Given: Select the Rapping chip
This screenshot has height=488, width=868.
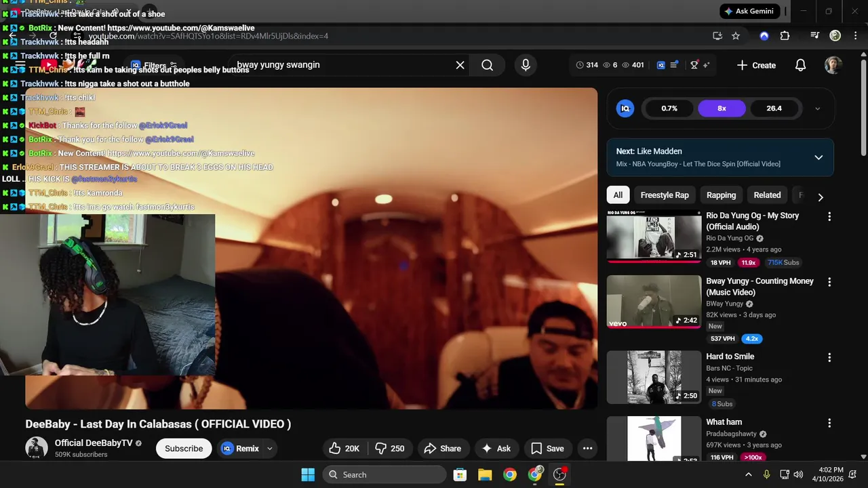Looking at the screenshot, I should pos(721,195).
